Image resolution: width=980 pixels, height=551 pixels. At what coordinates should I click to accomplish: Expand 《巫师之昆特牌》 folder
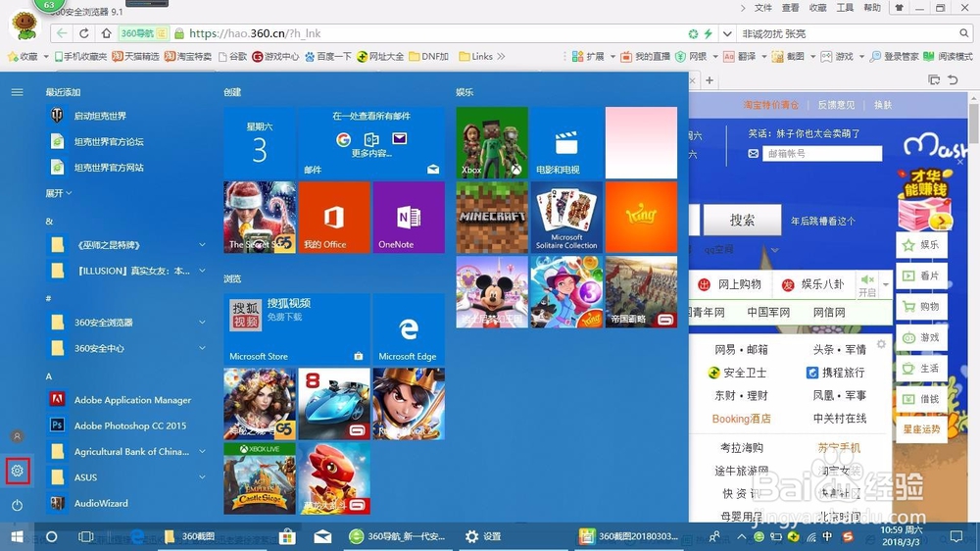pos(126,244)
